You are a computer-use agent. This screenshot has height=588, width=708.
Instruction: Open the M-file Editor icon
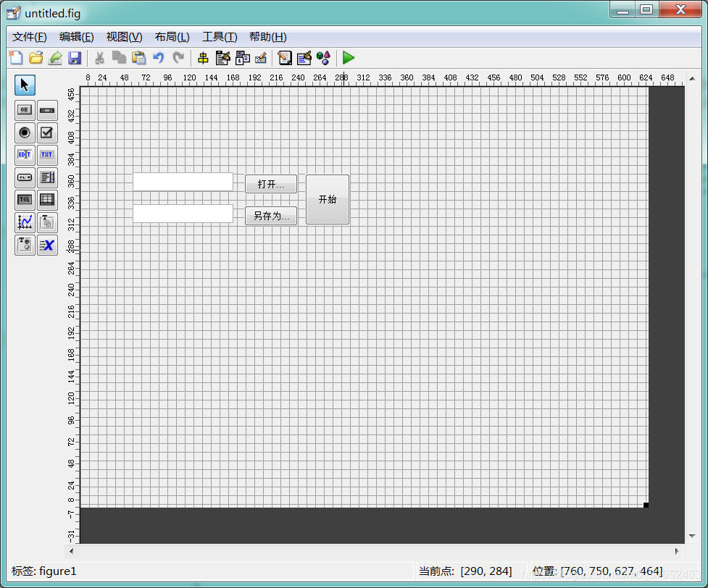coord(285,58)
